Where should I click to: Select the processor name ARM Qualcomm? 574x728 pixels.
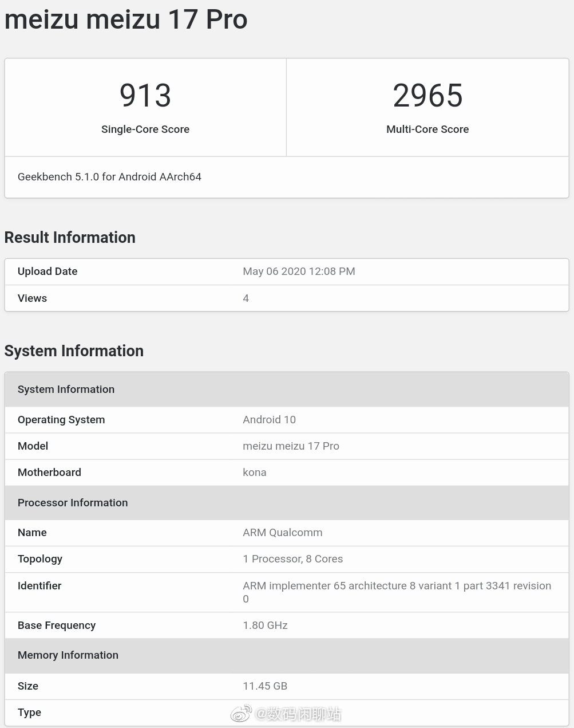(x=283, y=533)
